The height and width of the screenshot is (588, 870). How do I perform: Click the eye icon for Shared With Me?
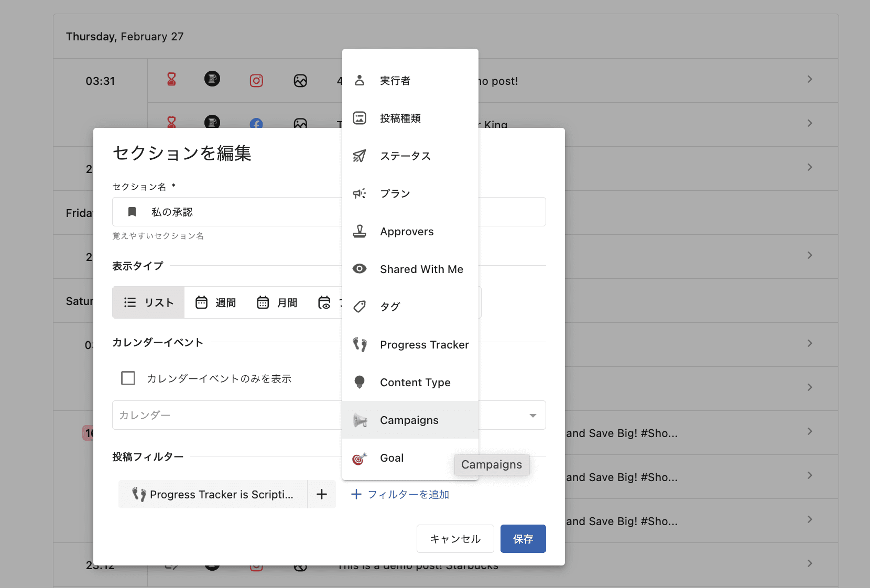360,269
